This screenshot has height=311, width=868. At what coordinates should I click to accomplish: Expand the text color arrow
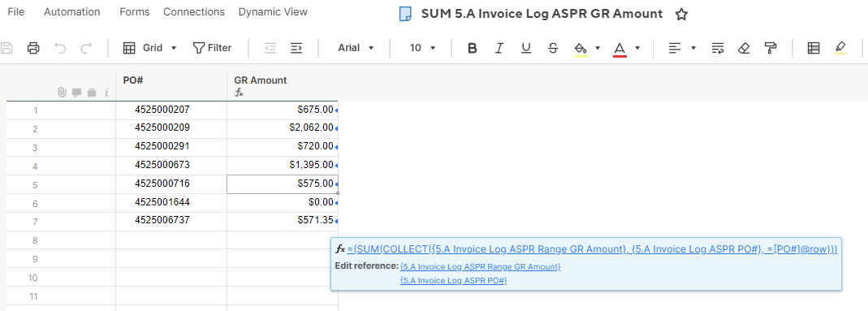(x=637, y=48)
